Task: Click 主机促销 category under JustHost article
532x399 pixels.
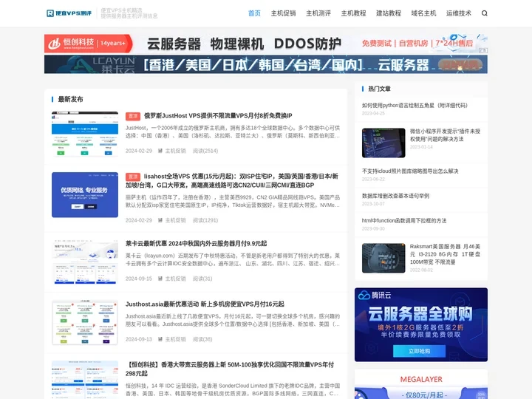Action: click(175, 151)
